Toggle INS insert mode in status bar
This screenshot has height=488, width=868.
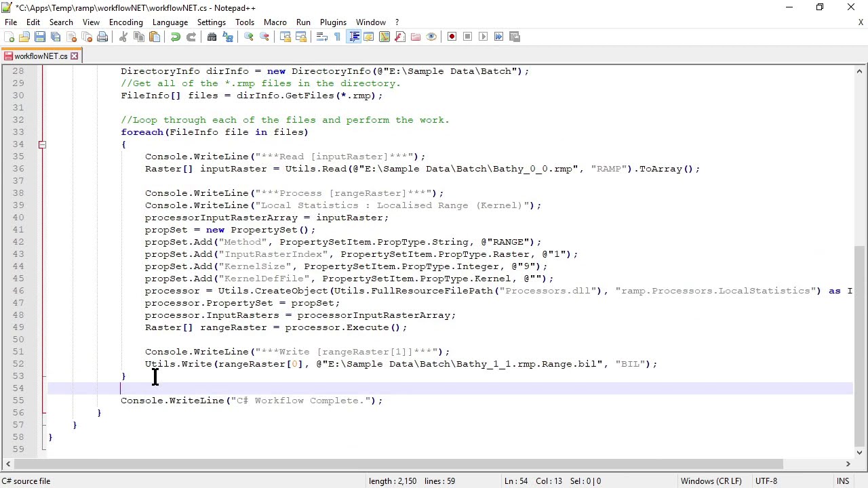click(x=843, y=481)
